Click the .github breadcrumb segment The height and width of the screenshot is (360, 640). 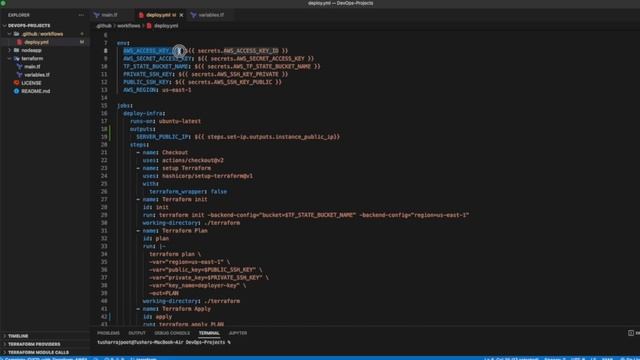click(x=104, y=26)
